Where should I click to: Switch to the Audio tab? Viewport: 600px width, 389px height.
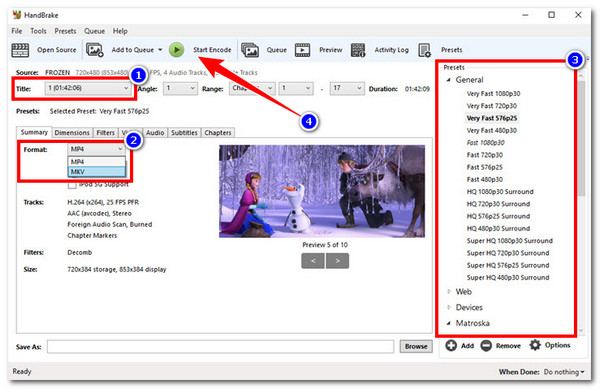155,133
